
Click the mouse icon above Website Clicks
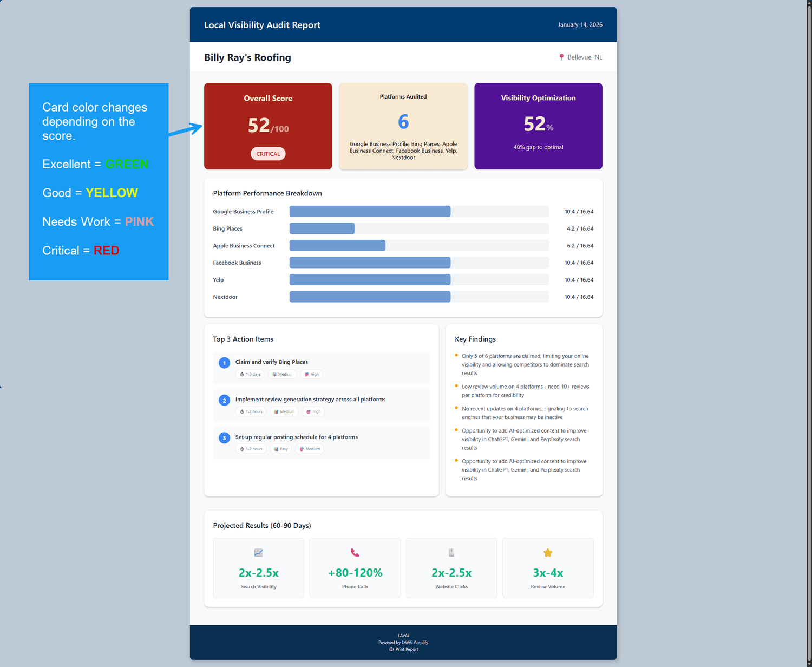tap(451, 552)
